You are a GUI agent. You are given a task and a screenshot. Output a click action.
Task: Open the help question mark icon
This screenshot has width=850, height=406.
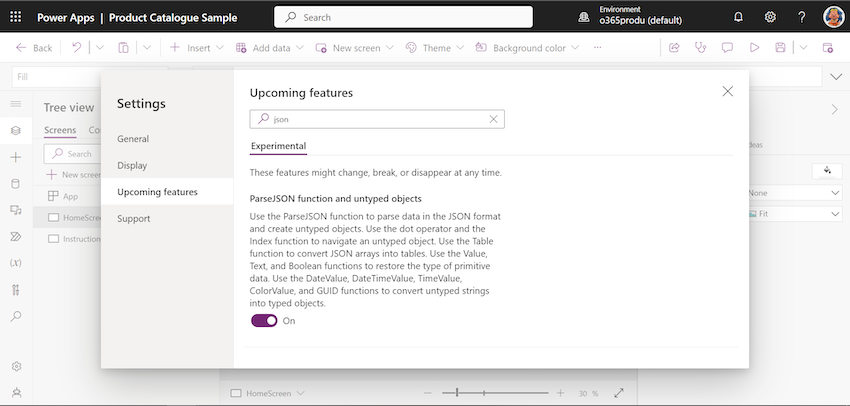click(x=802, y=17)
